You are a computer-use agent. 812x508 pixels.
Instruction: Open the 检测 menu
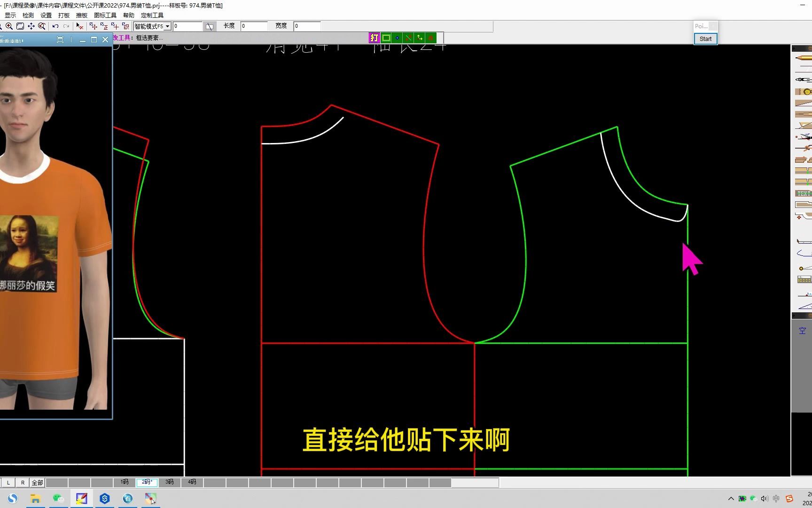[x=28, y=16]
